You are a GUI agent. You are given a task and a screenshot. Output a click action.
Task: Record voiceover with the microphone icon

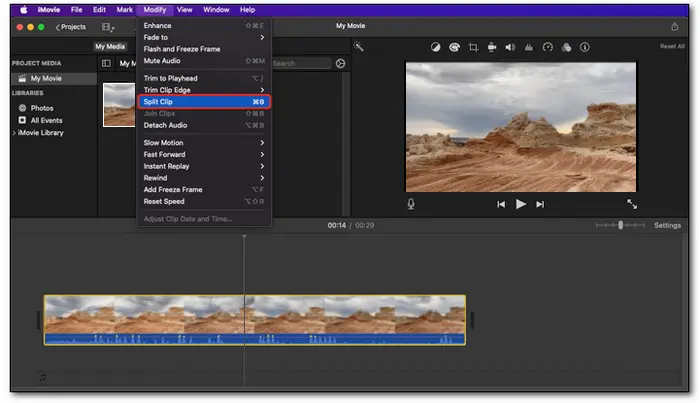411,204
